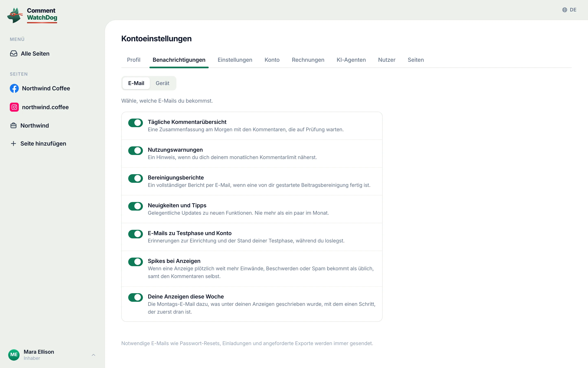Click the briefcase icon beside Northwind
The image size is (588, 368).
[x=14, y=126]
